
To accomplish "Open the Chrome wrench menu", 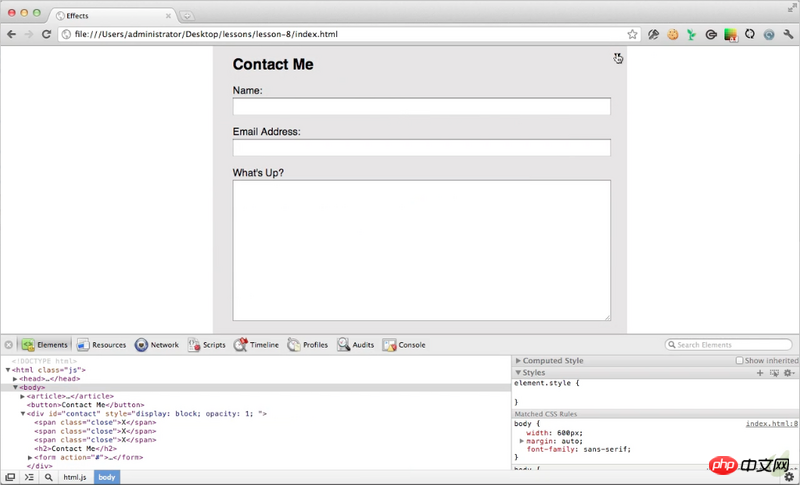I will tap(788, 34).
